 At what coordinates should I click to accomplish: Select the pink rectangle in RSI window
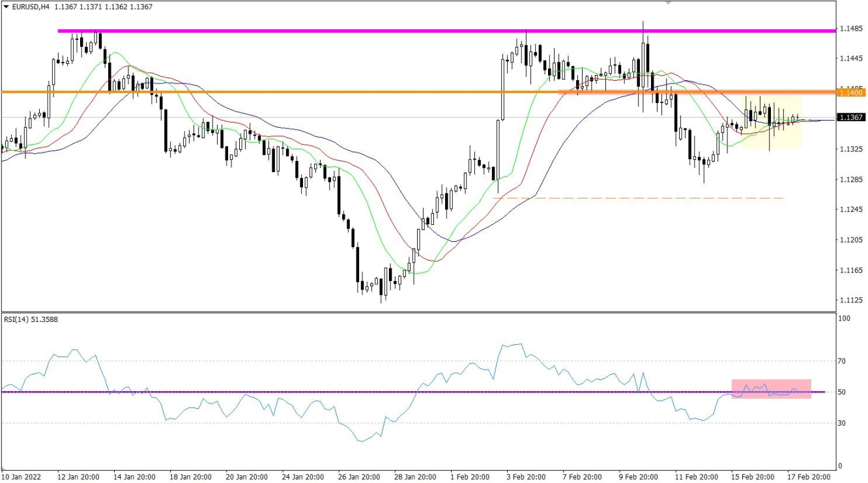point(772,388)
